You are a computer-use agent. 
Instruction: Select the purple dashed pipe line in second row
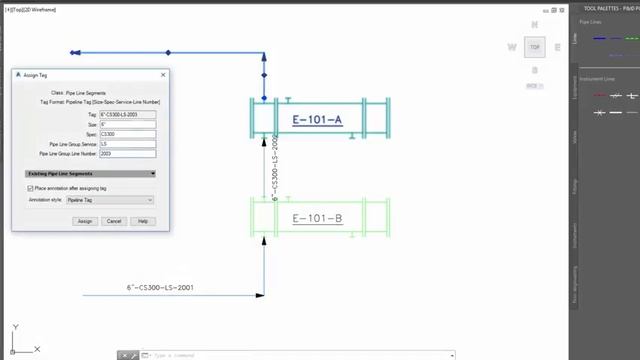(x=616, y=55)
